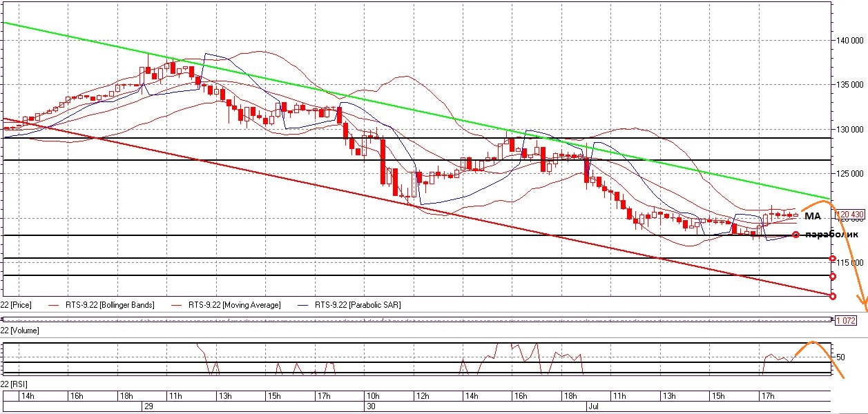Select the RTS-9.22 [Bollinger Bands] legend entry

pyautogui.click(x=110, y=304)
